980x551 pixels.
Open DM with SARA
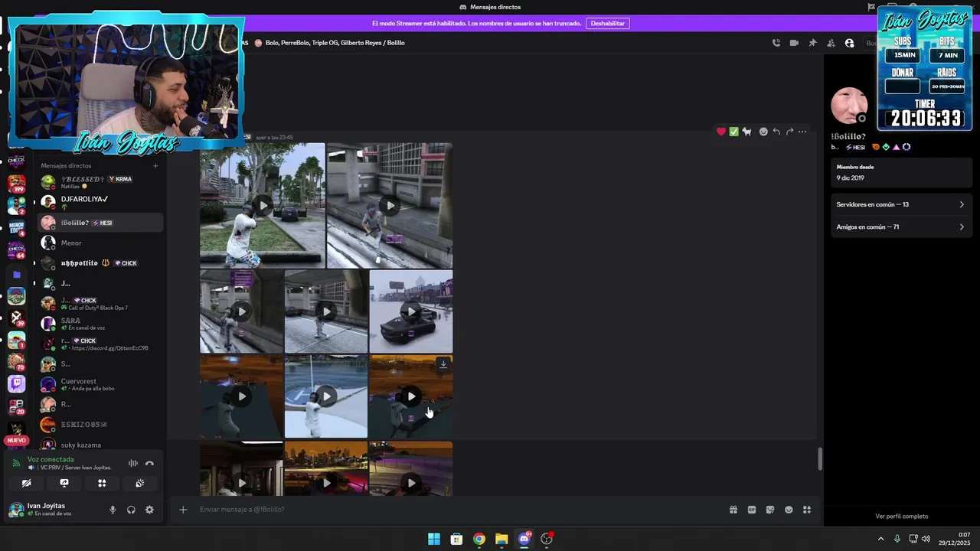[100, 324]
